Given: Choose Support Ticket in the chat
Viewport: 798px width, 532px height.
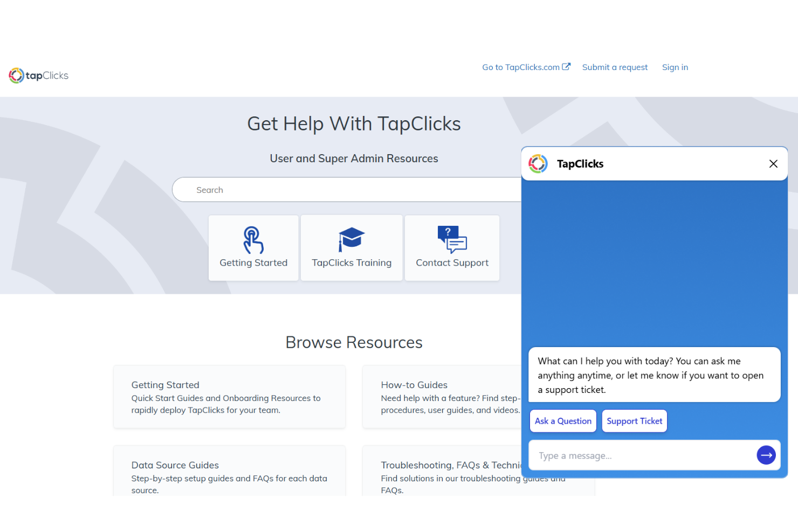Looking at the screenshot, I should 634,421.
